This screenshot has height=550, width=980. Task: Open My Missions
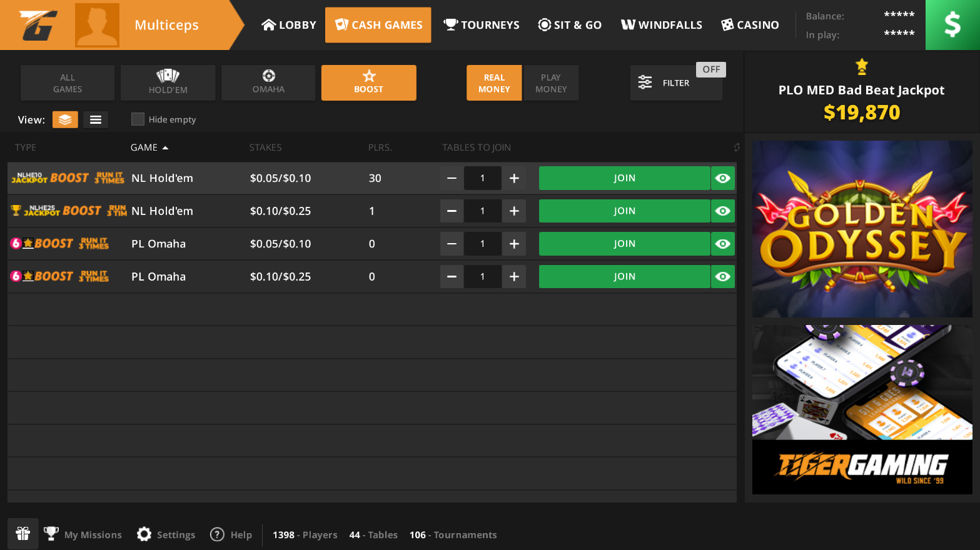click(x=83, y=534)
